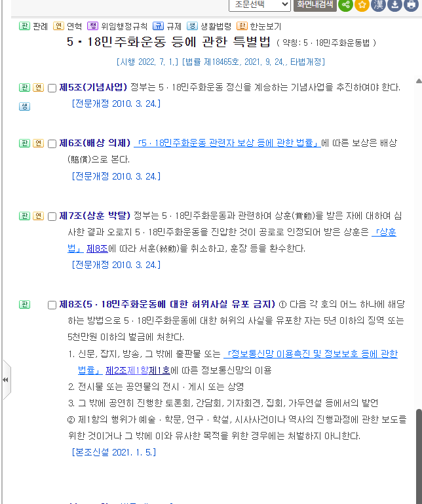The width and height of the screenshot is (422, 504).
Task: Click the 규제 legend icon
Action: point(158,26)
